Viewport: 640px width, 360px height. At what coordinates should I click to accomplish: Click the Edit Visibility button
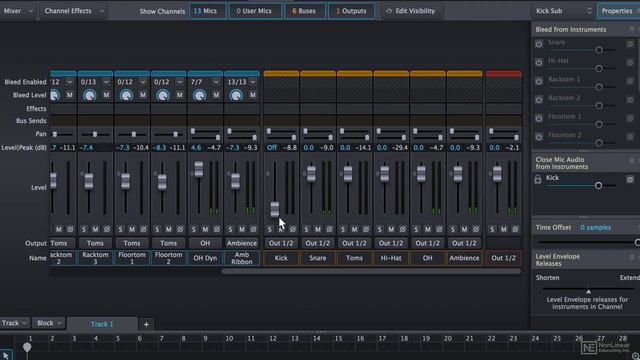pyautogui.click(x=411, y=11)
